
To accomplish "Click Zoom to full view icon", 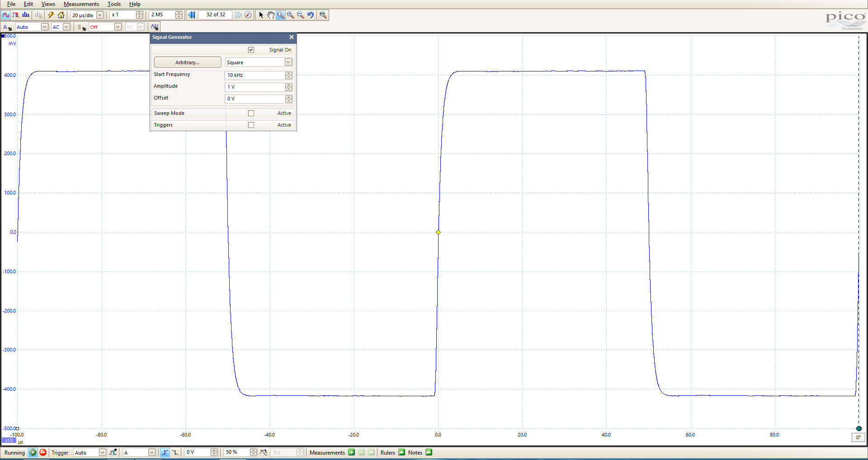I will coord(323,15).
